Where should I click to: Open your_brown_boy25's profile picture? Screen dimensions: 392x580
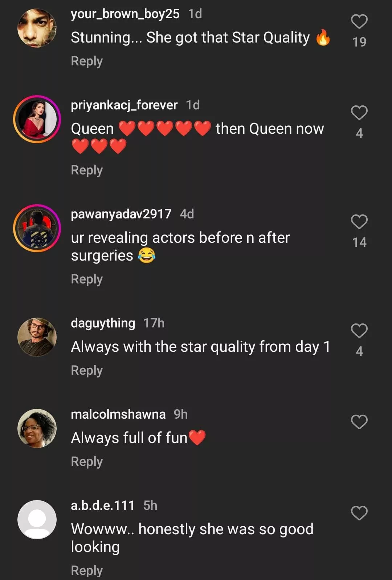[x=37, y=28]
